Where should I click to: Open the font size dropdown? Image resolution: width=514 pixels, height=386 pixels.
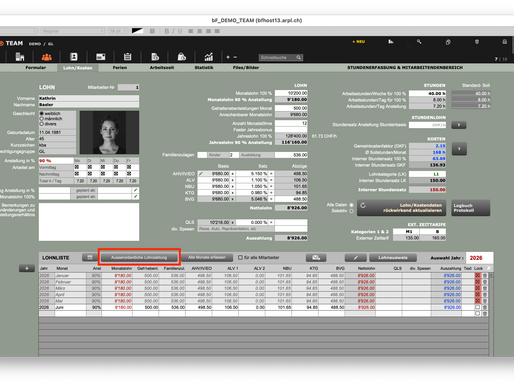(118, 31)
